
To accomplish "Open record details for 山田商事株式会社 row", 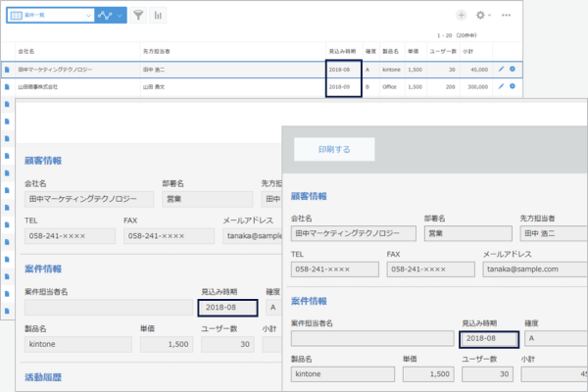I will click(x=7, y=86).
